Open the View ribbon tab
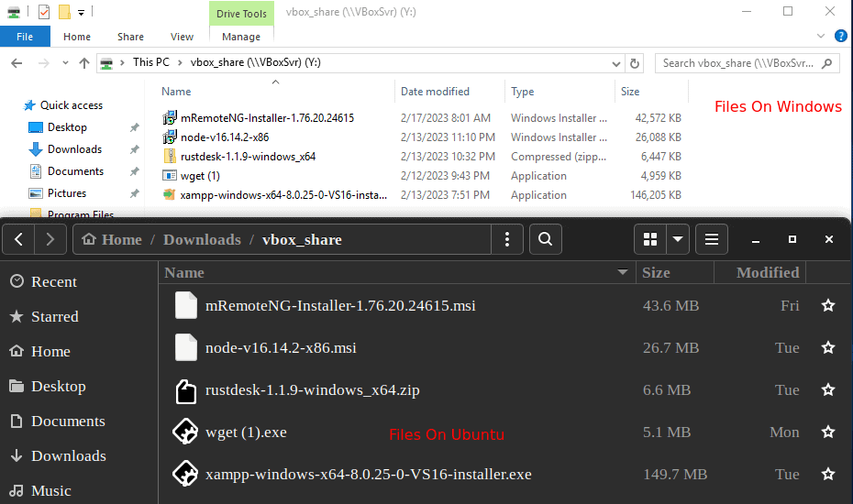 click(x=182, y=37)
